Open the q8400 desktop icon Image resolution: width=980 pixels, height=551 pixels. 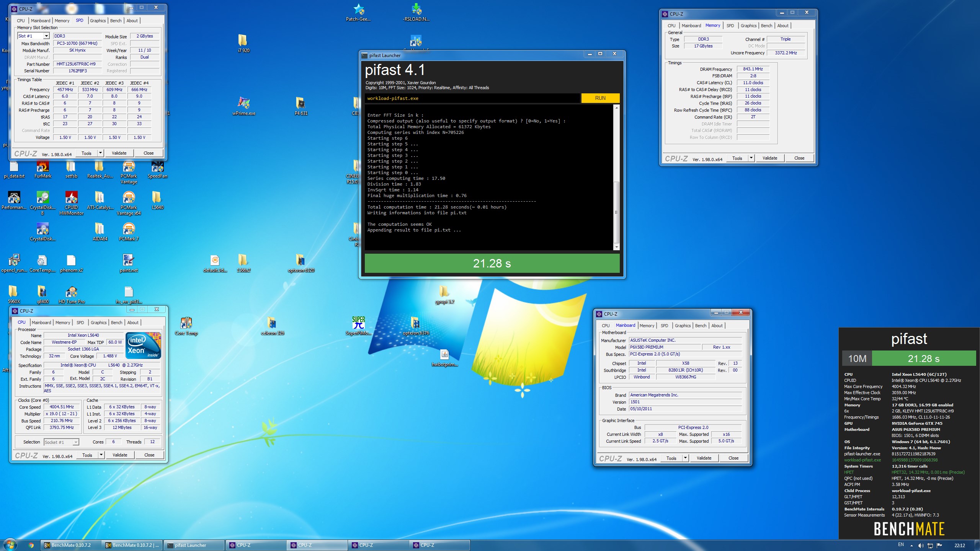[x=42, y=295]
